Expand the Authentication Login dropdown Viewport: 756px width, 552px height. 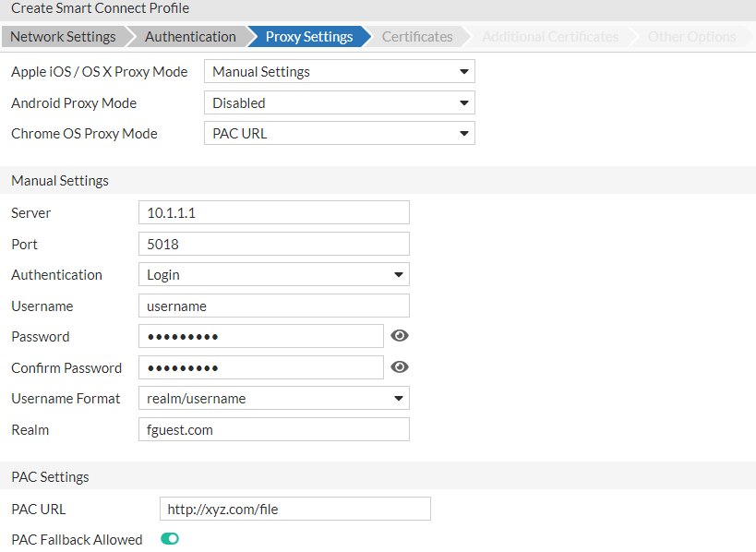pyautogui.click(x=274, y=275)
